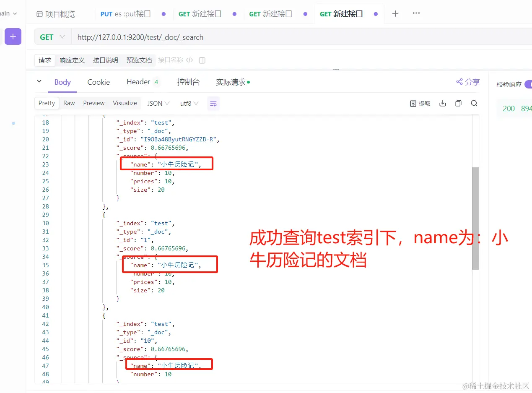The image size is (532, 393).
Task: Choose the Visualize view mode
Action: (x=125, y=103)
